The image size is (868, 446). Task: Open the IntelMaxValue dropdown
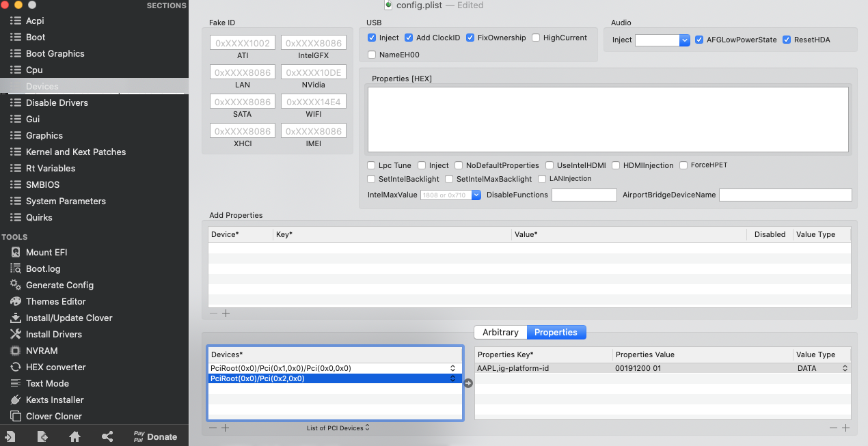(x=476, y=195)
